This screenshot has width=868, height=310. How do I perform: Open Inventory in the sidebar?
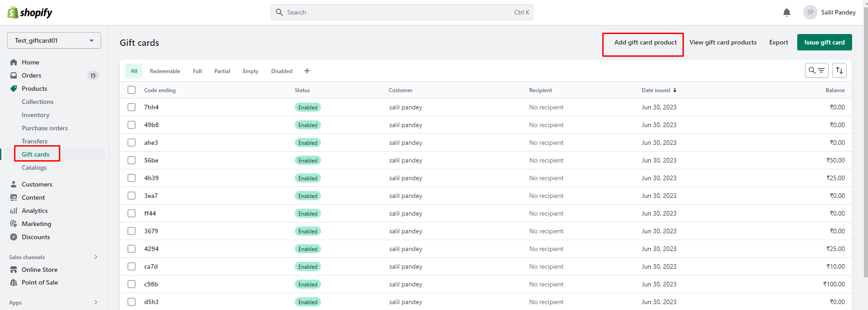[x=35, y=115]
